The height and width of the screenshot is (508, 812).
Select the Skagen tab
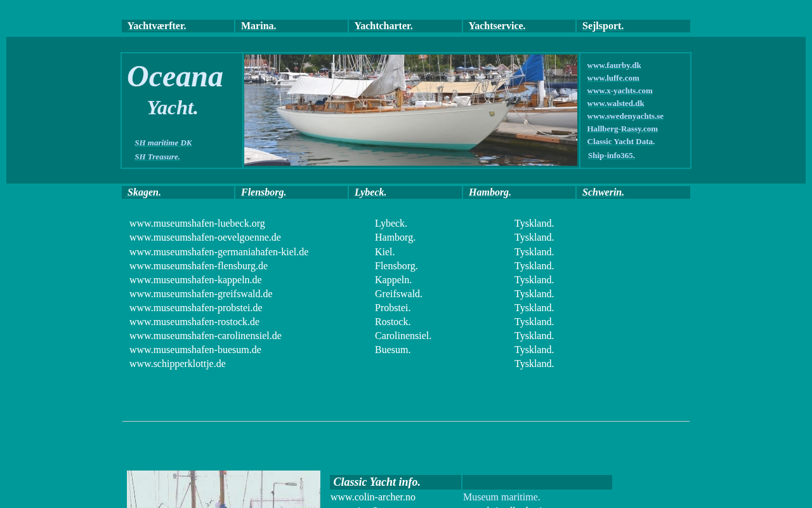click(x=144, y=192)
